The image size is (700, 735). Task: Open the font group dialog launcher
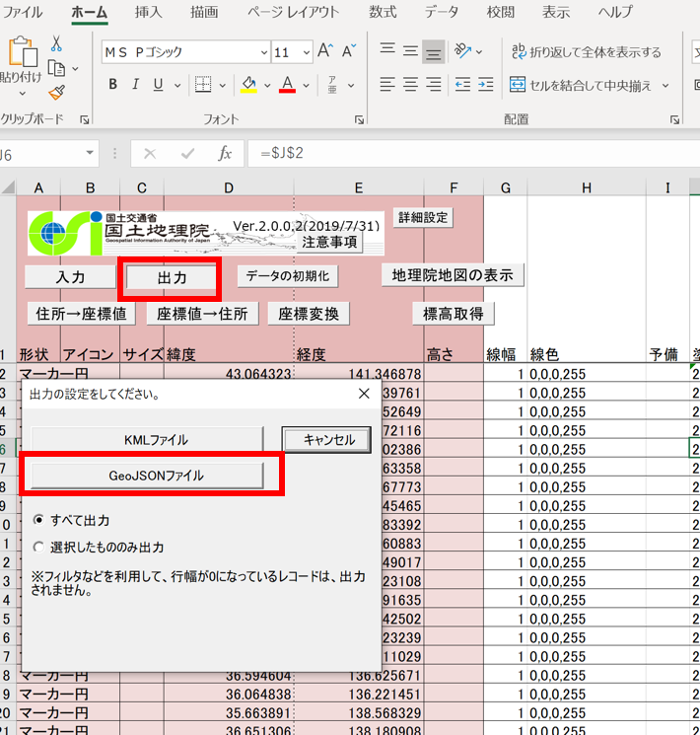click(360, 120)
